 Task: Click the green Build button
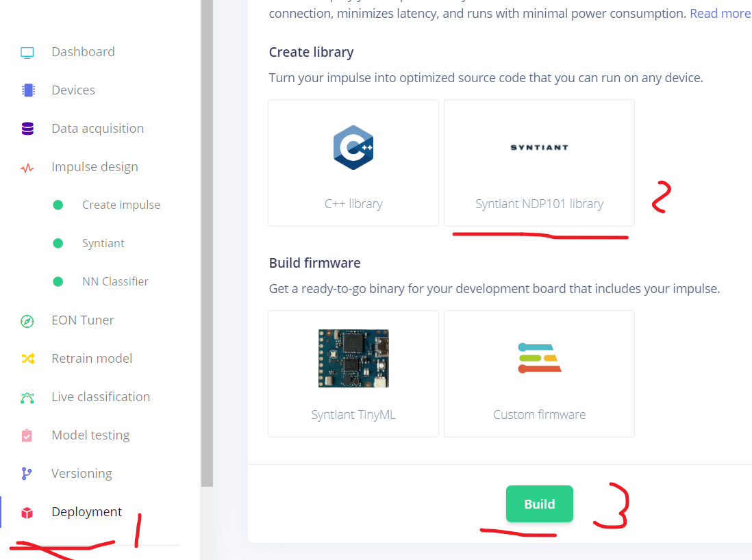coord(540,504)
